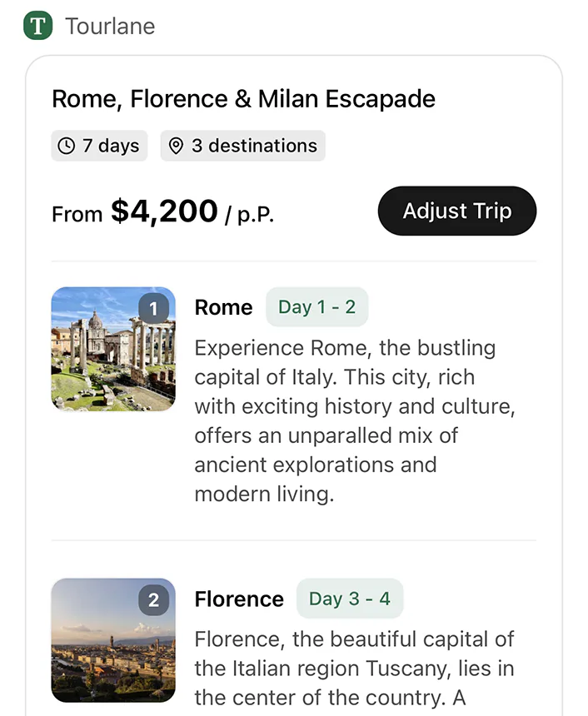This screenshot has height=716, width=588.
Task: Select the Florence heading
Action: click(x=239, y=599)
